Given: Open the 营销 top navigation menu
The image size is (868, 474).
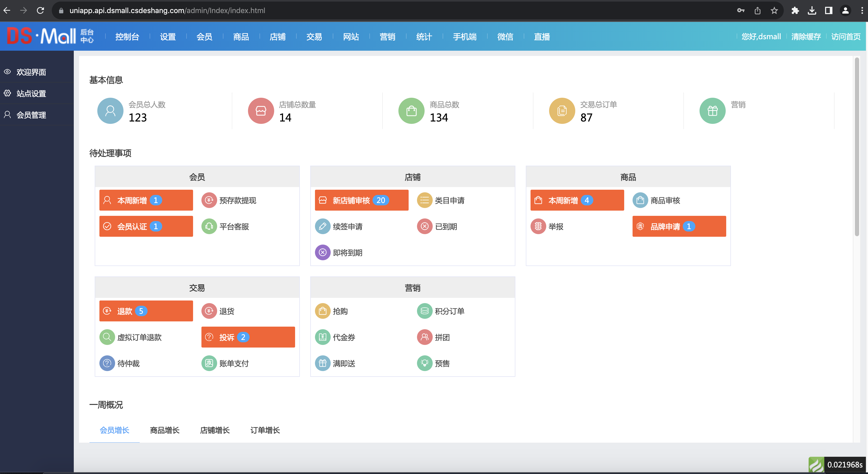Looking at the screenshot, I should [387, 36].
